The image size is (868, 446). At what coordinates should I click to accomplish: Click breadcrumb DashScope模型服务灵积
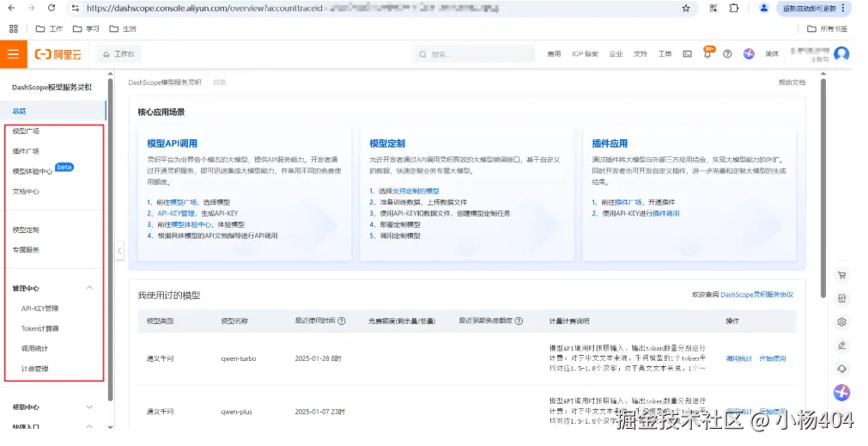[165, 82]
